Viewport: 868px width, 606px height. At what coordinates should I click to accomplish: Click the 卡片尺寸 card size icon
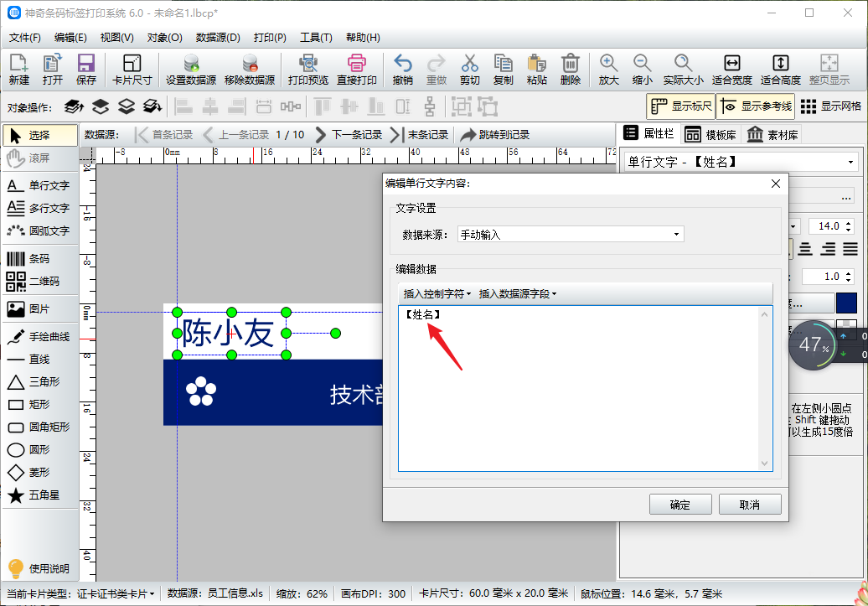[x=132, y=70]
